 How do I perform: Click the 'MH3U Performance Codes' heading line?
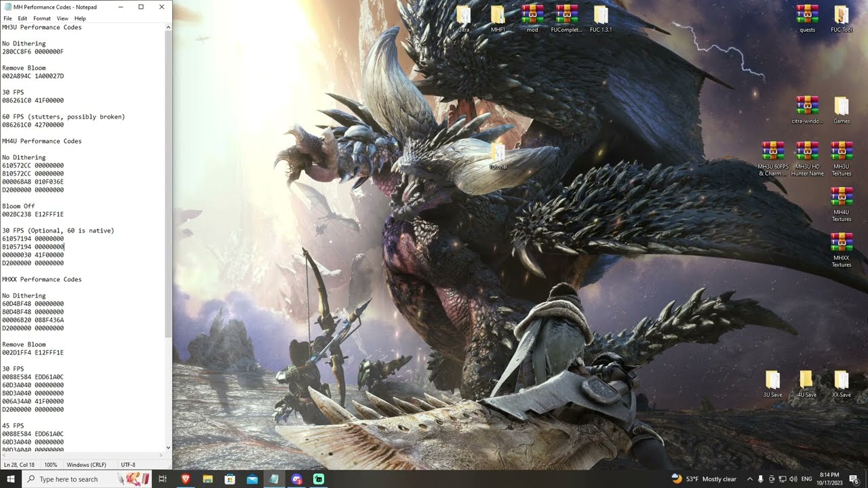click(x=41, y=27)
